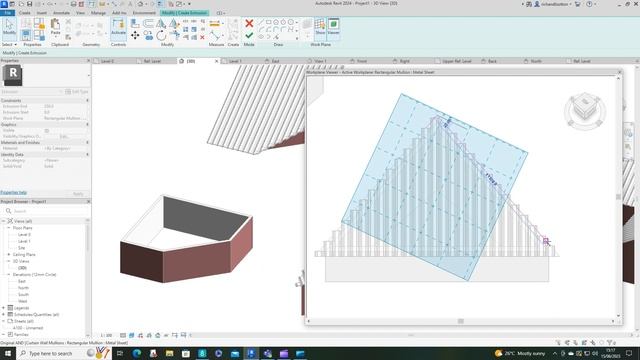The width and height of the screenshot is (640, 360).
Task: Click the Print icon in quick access toolbar
Action: [73, 4]
